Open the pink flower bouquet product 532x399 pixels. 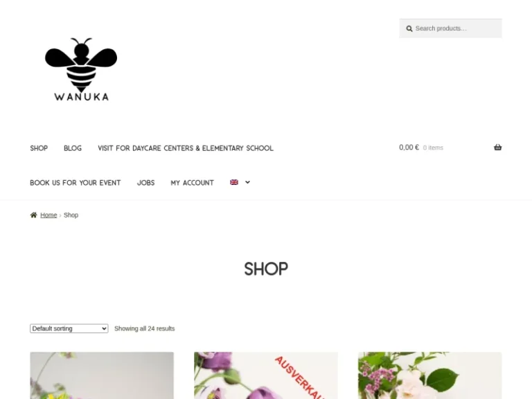tap(430, 375)
